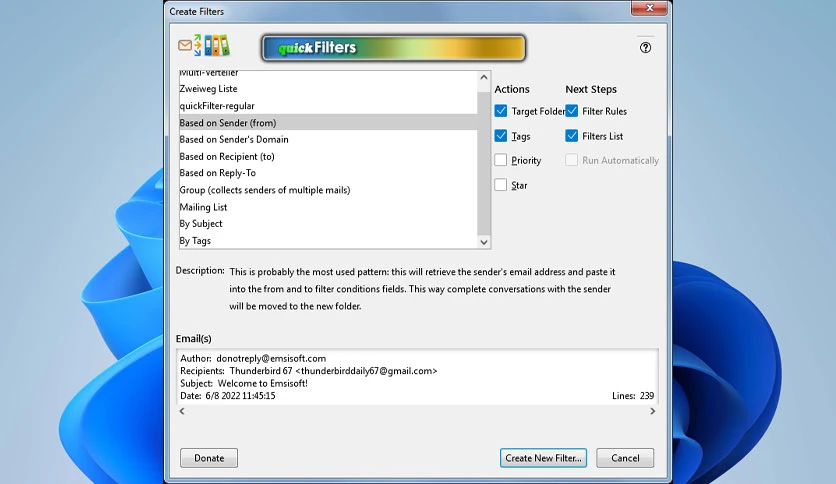
Task: Uncheck the Filters List checkbox
Action: click(x=571, y=135)
